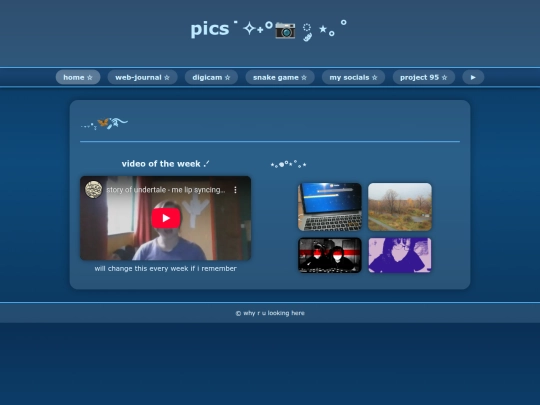Open the my socials tab
This screenshot has width=540, height=405.
pos(353,77)
